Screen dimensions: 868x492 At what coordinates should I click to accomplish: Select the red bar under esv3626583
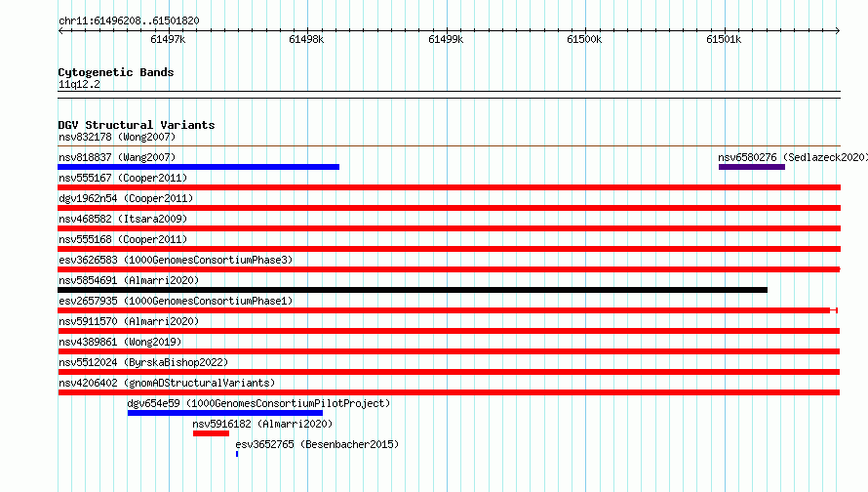coord(449,269)
